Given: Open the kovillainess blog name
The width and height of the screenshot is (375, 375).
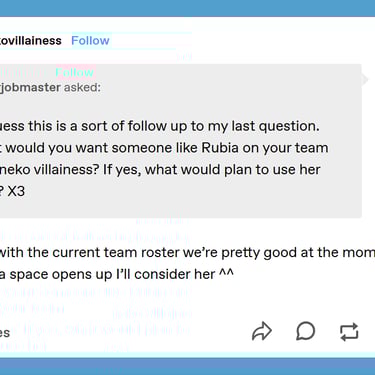Looking at the screenshot, I should pos(31,41).
